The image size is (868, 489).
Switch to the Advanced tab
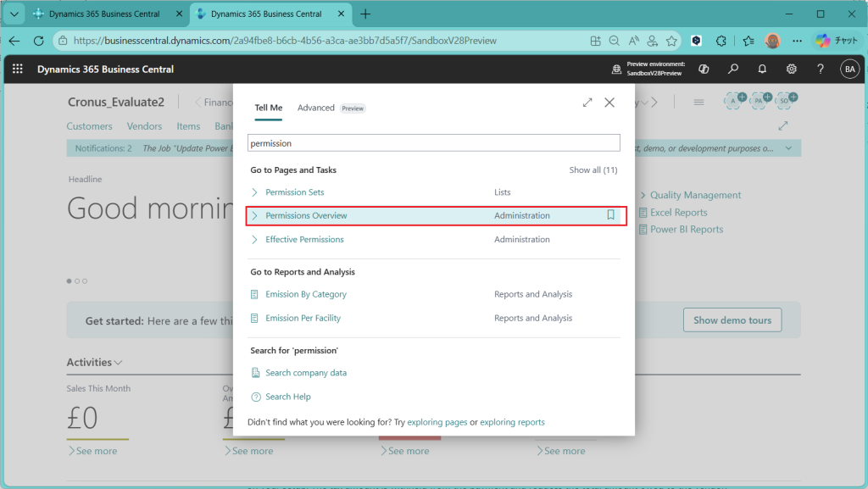click(x=316, y=108)
